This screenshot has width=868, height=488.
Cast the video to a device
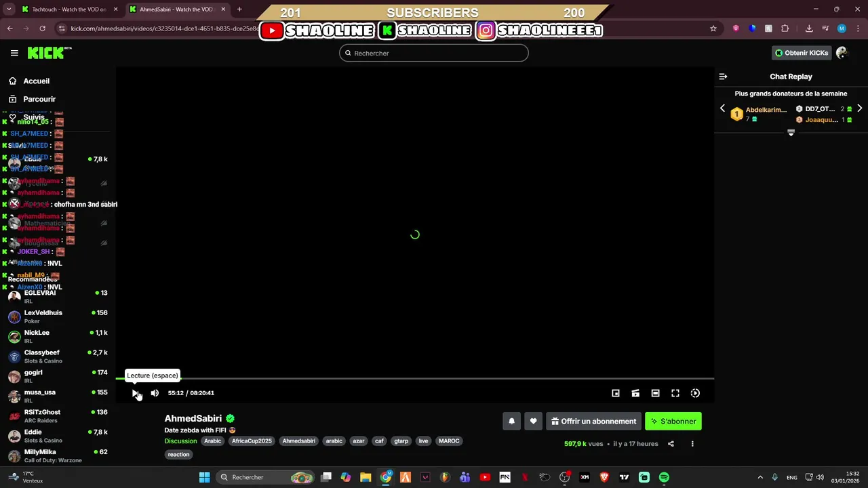pos(635,393)
